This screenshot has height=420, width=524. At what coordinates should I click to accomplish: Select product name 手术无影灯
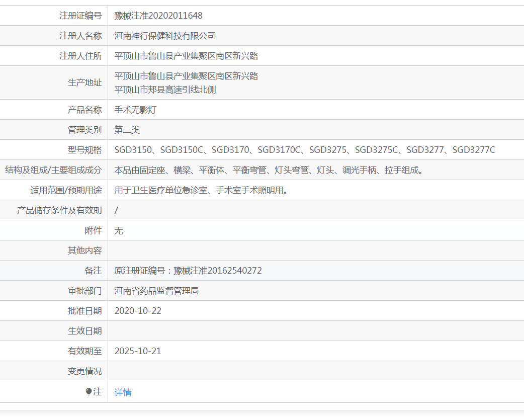click(135, 110)
